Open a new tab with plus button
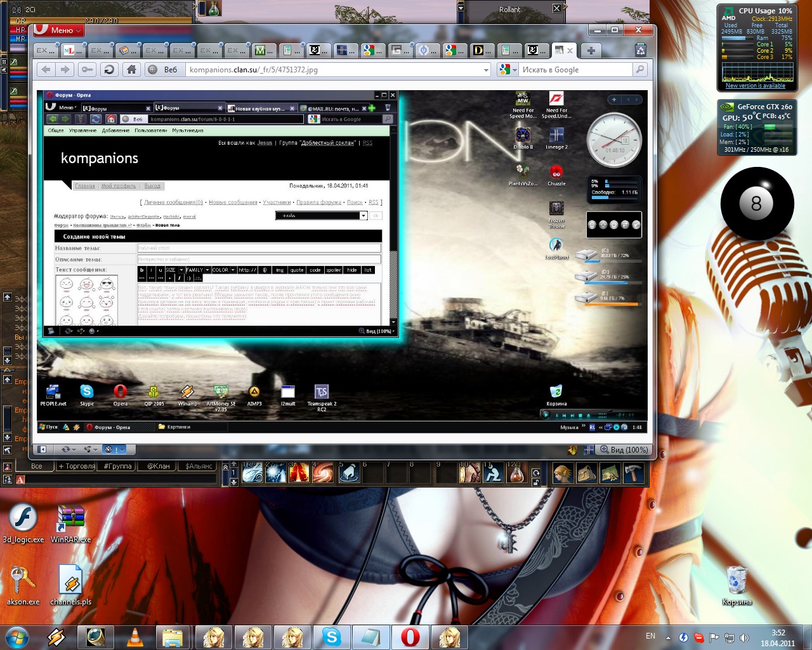The height and width of the screenshot is (650, 812). coord(591,50)
